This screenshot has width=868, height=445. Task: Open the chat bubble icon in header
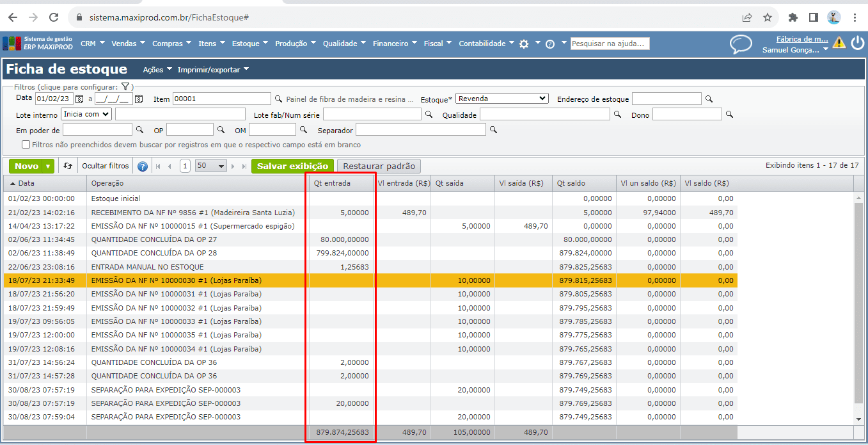(741, 44)
